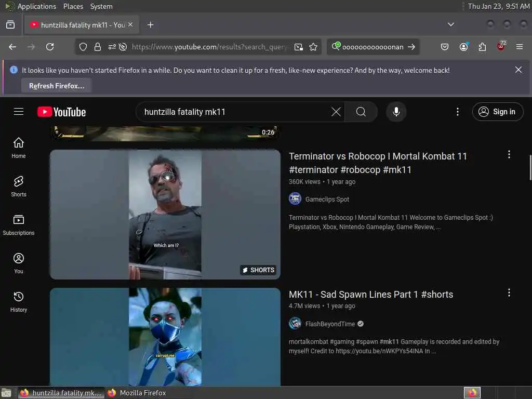532x399 pixels.
Task: Click the Terminator video description text
Action: pos(391,222)
